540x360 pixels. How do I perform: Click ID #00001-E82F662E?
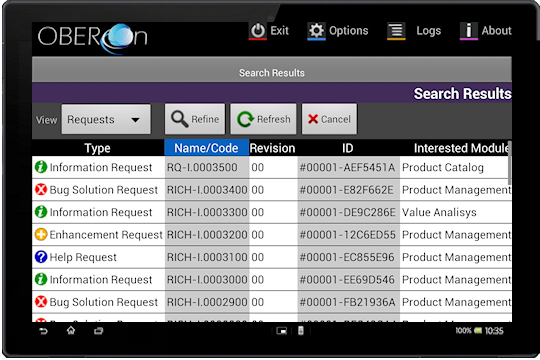[346, 190]
